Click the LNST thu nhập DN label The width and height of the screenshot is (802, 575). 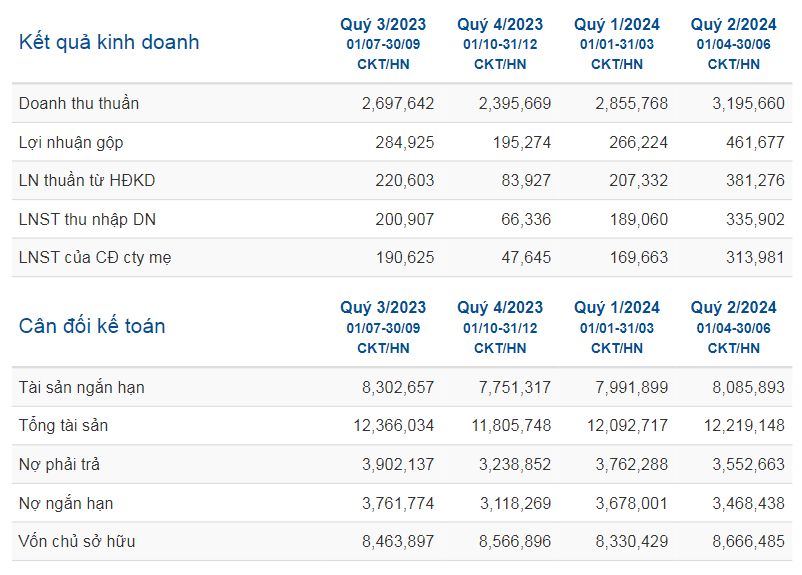[x=85, y=219]
